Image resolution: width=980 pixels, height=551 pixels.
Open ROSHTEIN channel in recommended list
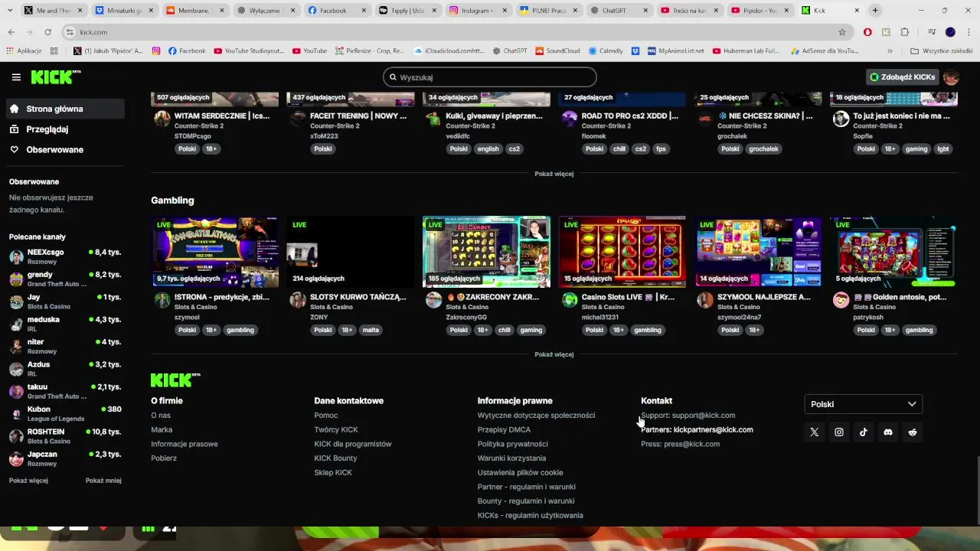click(65, 436)
